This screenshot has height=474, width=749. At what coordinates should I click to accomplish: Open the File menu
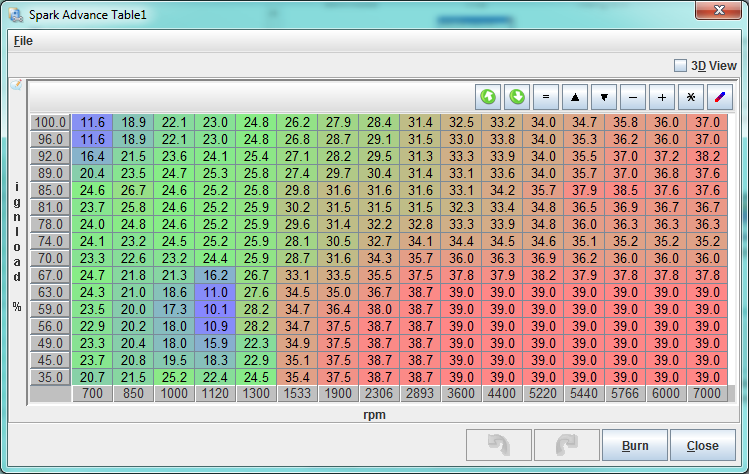coord(23,41)
